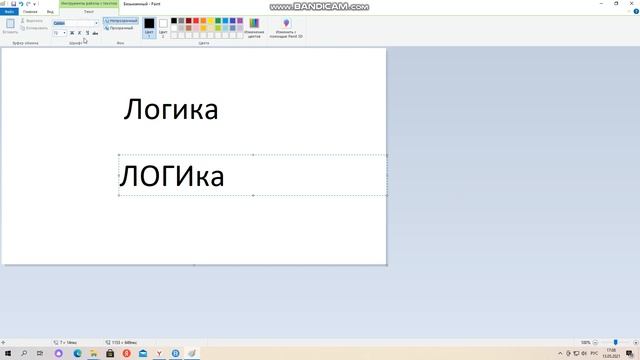Click Вырезать (cut) in clipboard group

[x=32, y=21]
